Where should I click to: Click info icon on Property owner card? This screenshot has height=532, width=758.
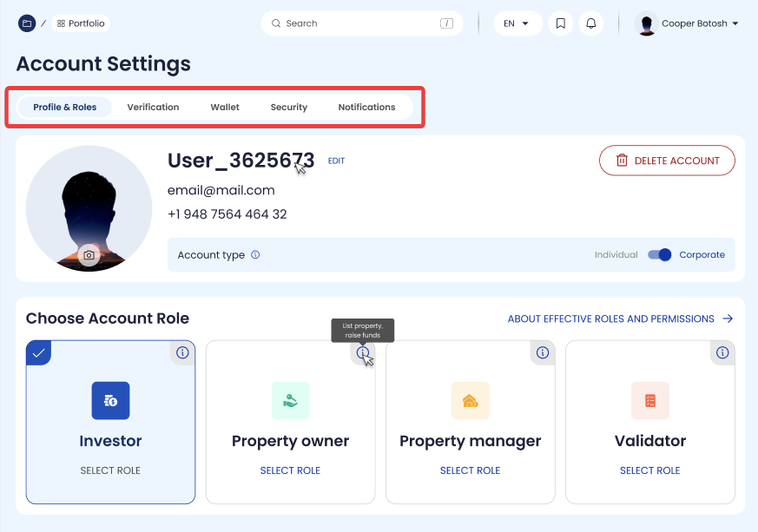pyautogui.click(x=363, y=352)
